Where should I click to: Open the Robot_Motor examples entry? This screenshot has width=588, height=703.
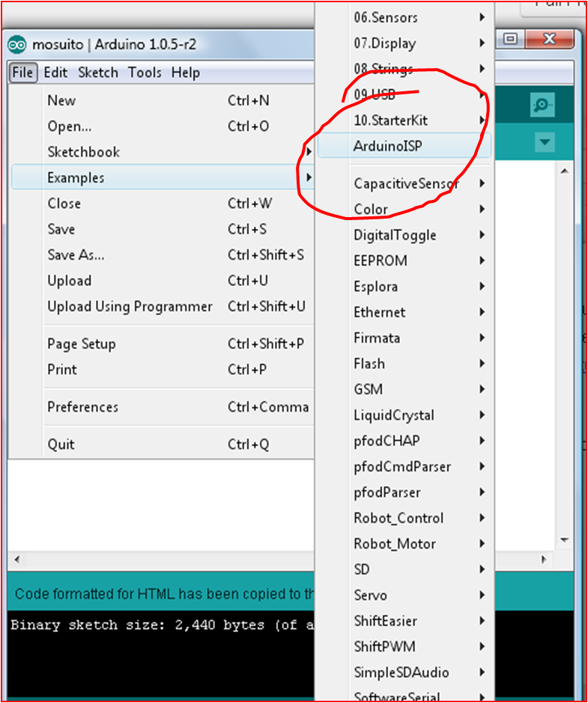[x=404, y=544]
